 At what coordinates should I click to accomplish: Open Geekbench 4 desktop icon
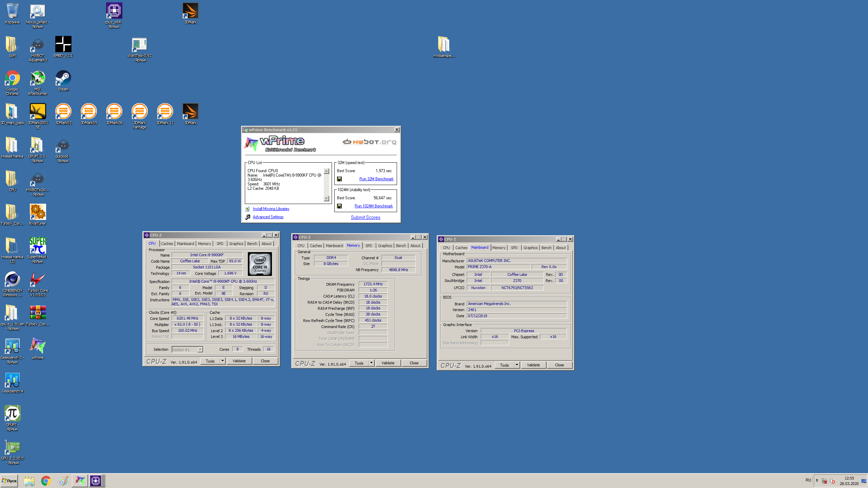coord(12,382)
